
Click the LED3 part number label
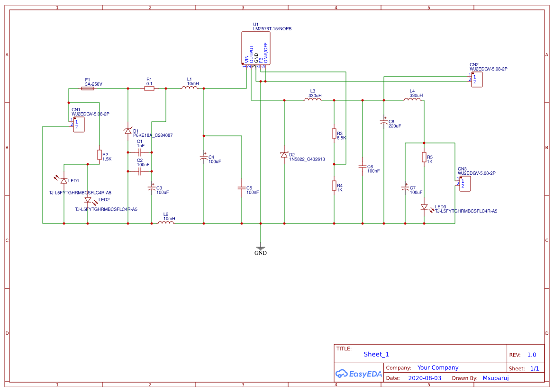click(466, 211)
